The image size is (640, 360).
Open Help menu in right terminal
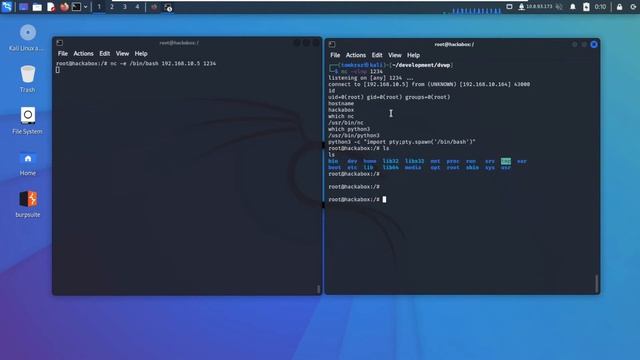coord(413,55)
